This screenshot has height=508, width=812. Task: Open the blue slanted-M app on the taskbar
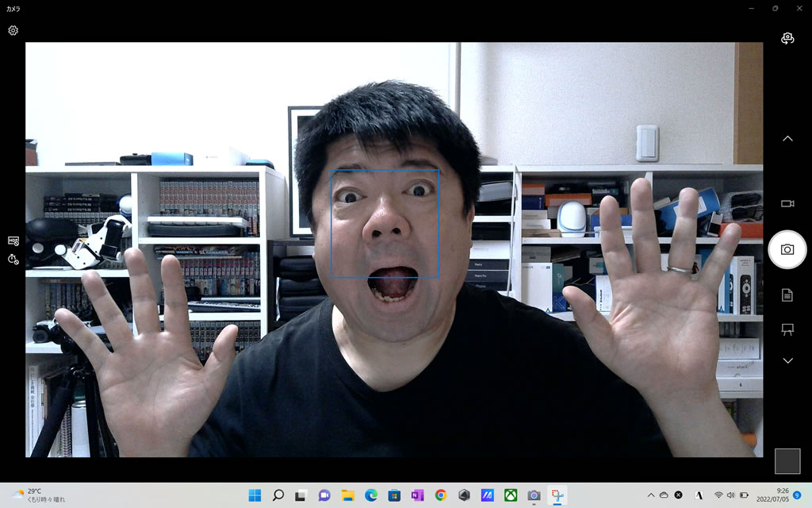488,495
